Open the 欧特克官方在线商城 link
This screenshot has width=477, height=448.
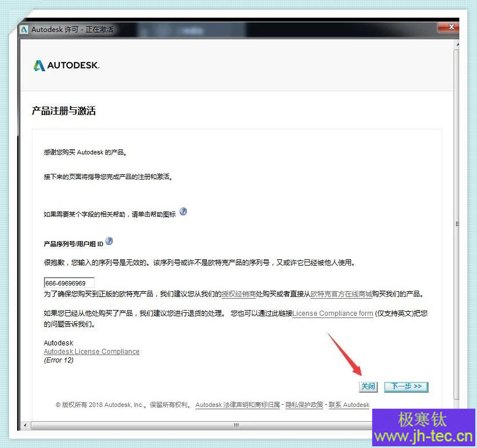(x=341, y=294)
